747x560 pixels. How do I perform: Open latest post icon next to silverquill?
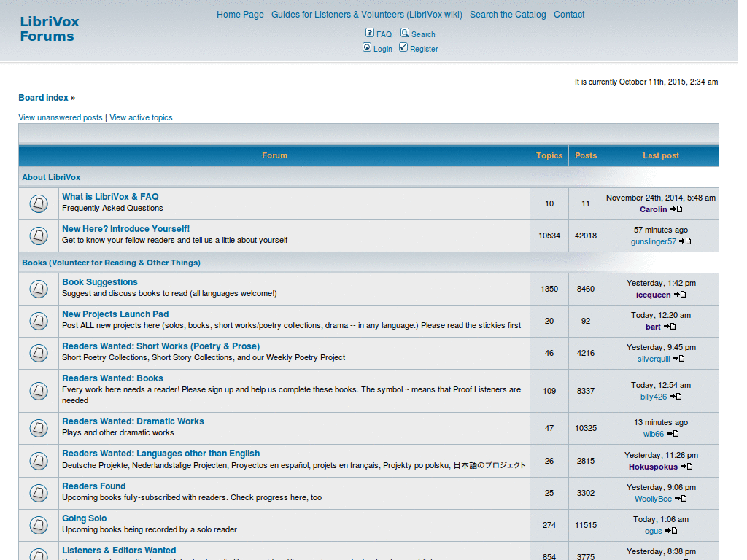click(678, 359)
